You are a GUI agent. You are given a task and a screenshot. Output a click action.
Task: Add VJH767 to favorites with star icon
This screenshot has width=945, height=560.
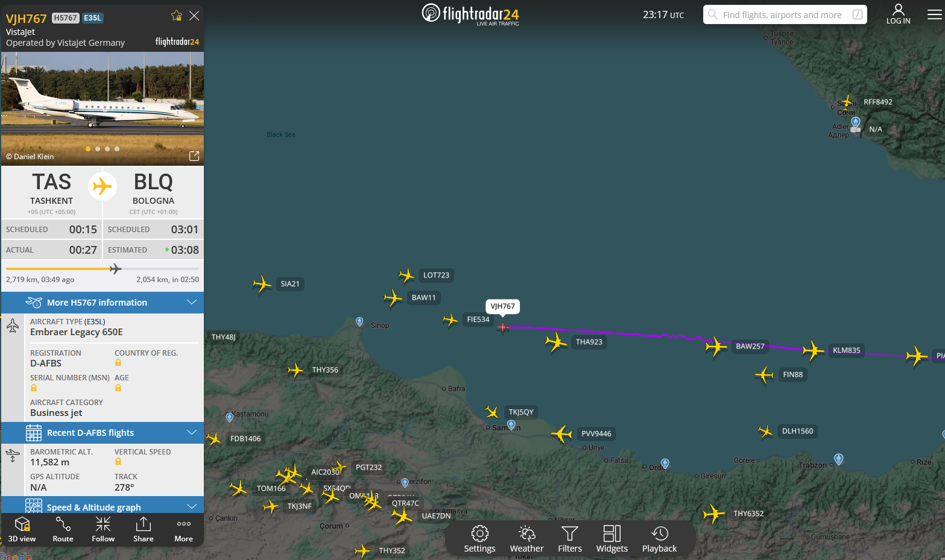pyautogui.click(x=176, y=16)
